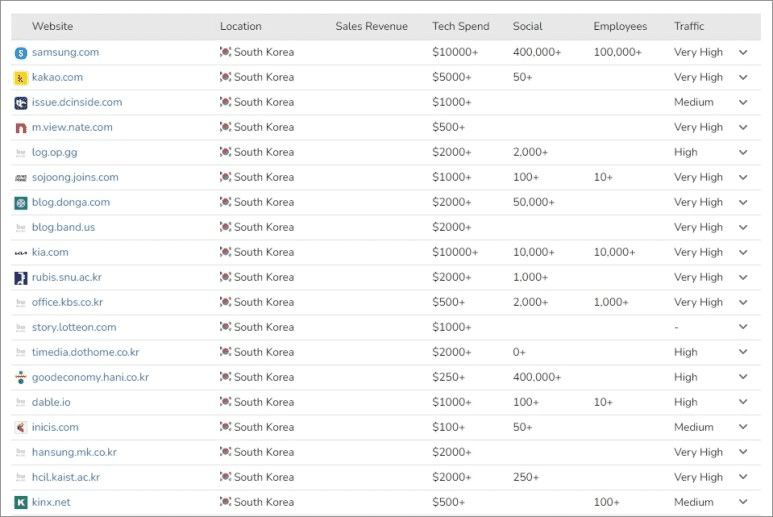Click the log.op.gg placeholder favicon
773x517 pixels.
coord(21,153)
